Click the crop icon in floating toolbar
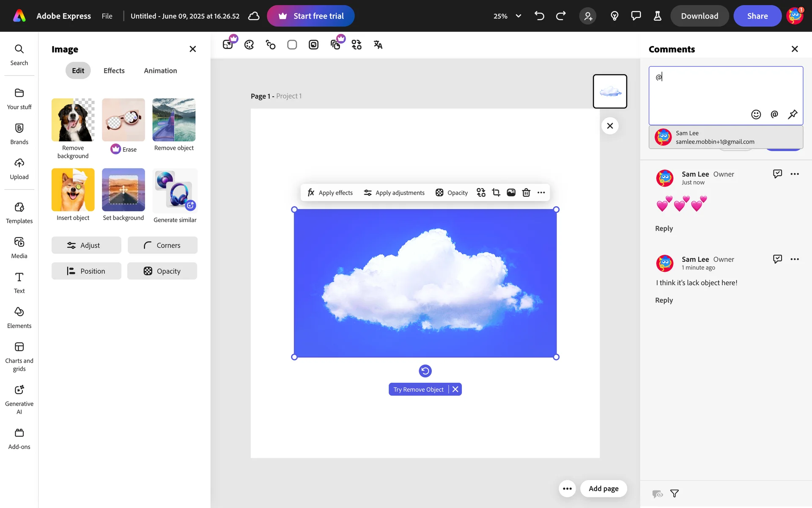 pyautogui.click(x=496, y=193)
